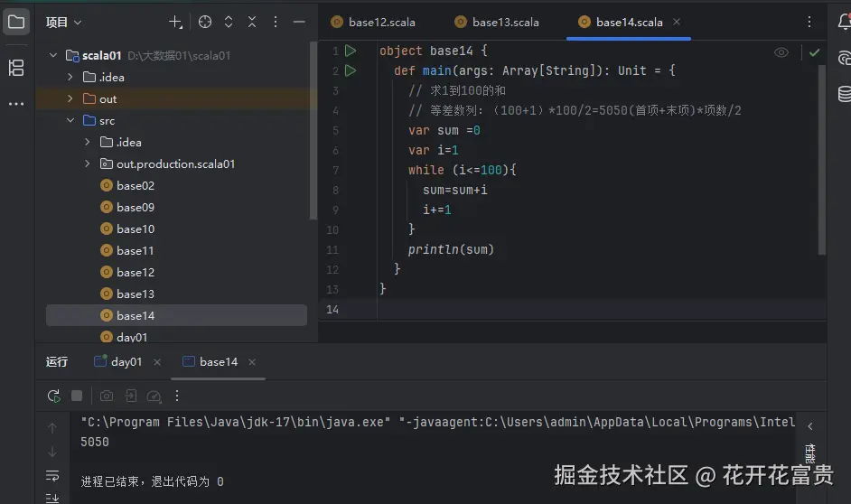Open the Structure tool window icon
Image resolution: width=851 pixels, height=504 pixels.
click(16, 68)
